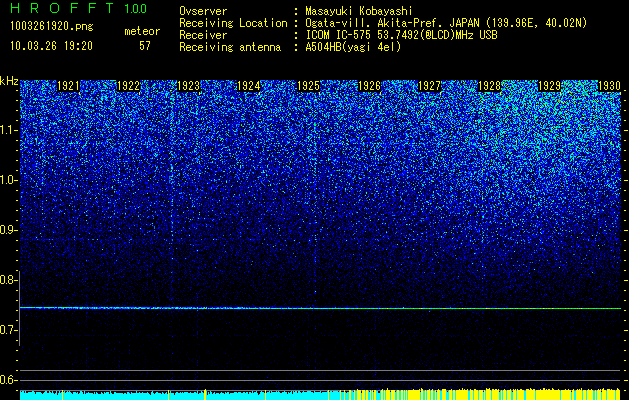Click the observer name Masayuki Kobayashi
This screenshot has width=629, height=400.
359,11
